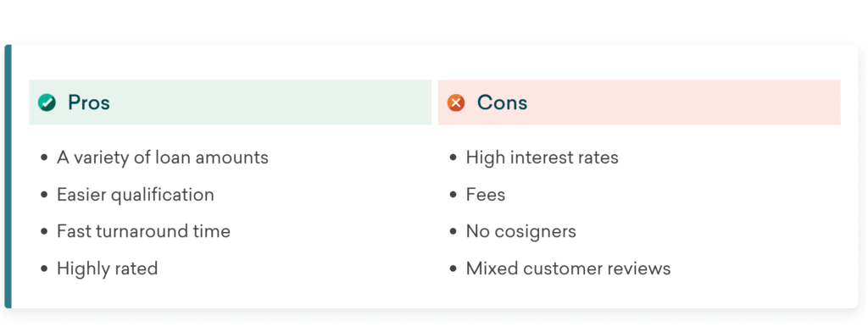Click bullet before 'High interest rates'
The width and height of the screenshot is (868, 332).
[453, 158]
